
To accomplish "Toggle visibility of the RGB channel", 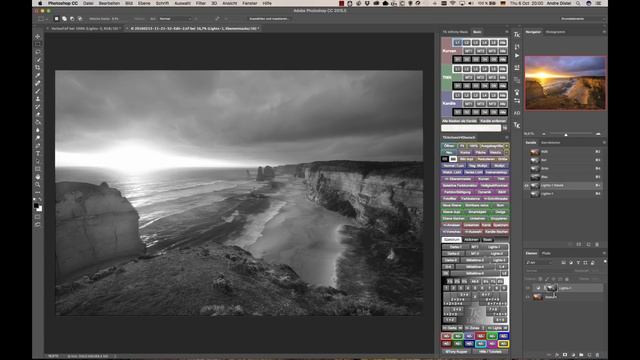I will [527, 152].
